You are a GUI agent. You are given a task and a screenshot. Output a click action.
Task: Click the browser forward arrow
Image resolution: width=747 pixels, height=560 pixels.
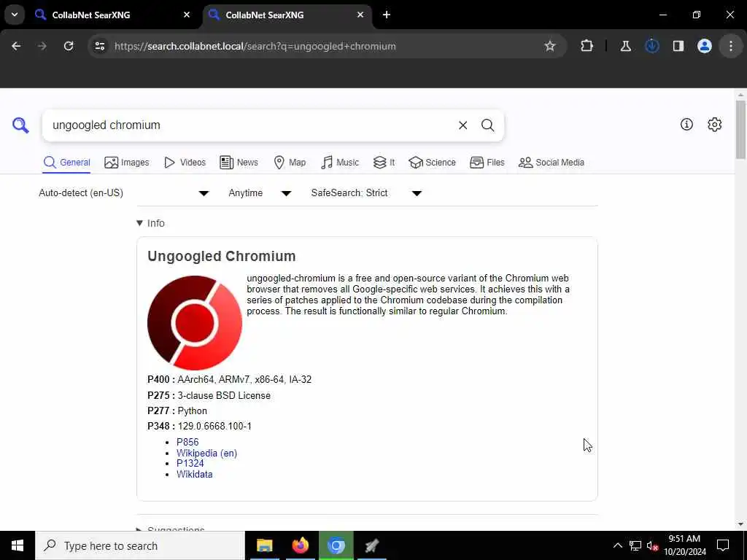click(x=42, y=46)
